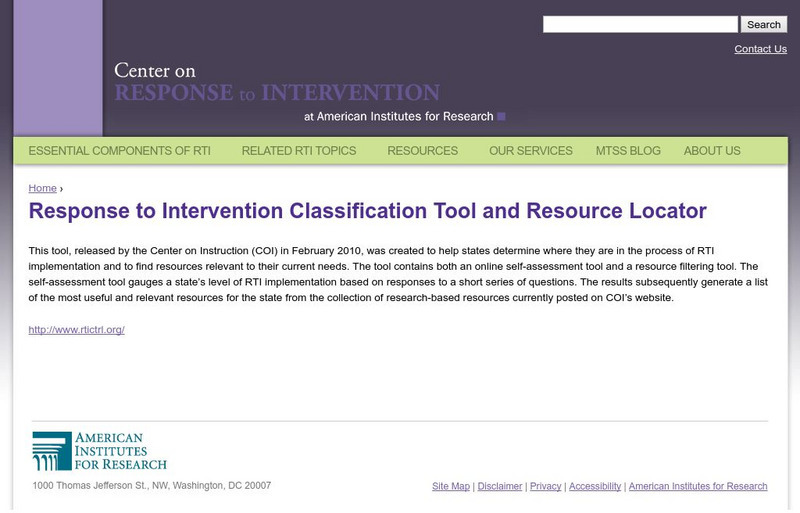Focus the site search text field
The width and height of the screenshot is (800, 513).
coord(640,25)
